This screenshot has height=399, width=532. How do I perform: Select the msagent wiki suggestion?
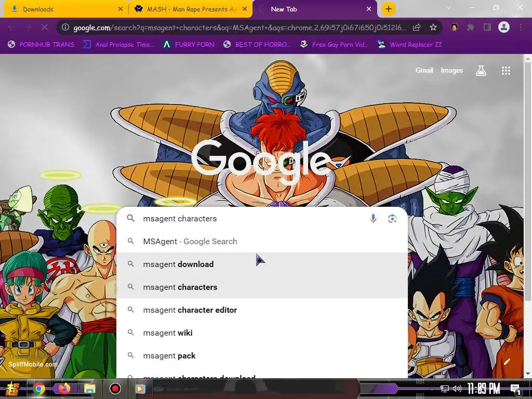point(262,332)
